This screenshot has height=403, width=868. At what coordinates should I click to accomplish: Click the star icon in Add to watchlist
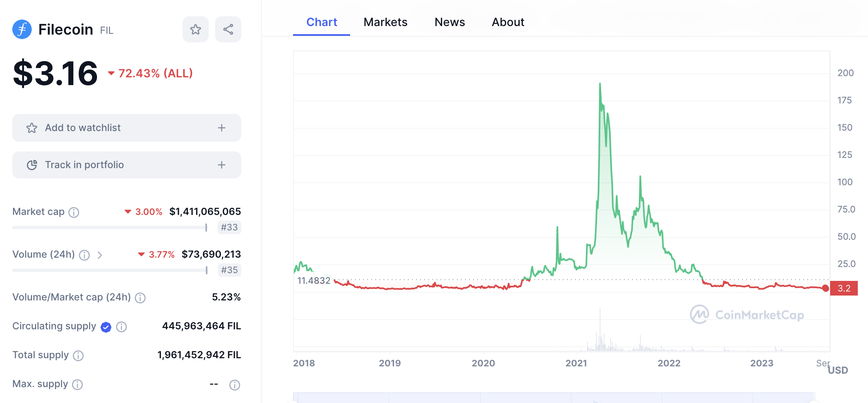pos(32,128)
